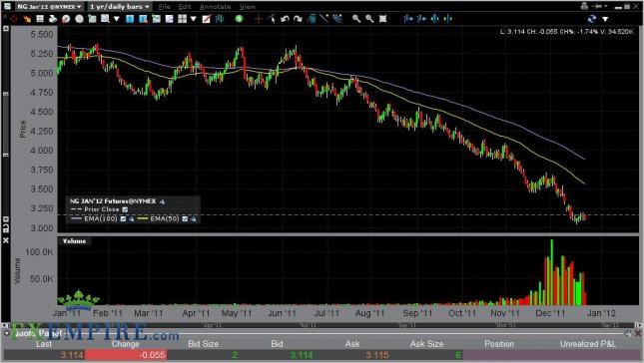The height and width of the screenshot is (363, 644).
Task: Click the second blue bar-shift icon
Action: tap(421, 19)
